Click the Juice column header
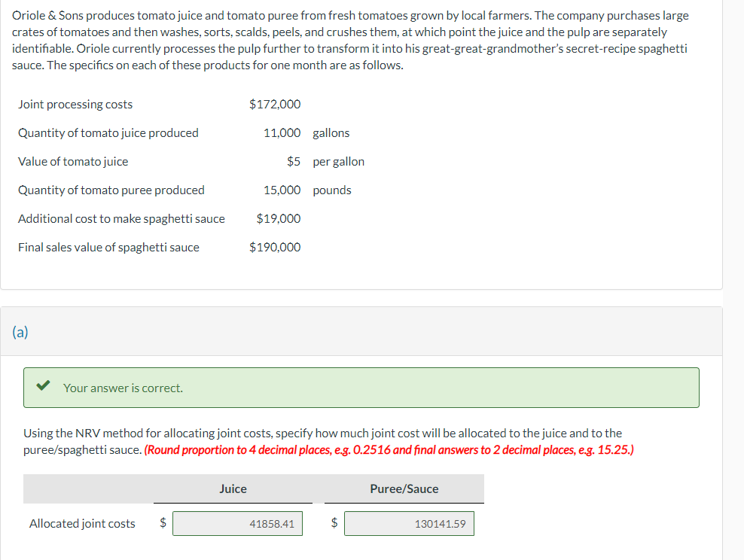This screenshot has height=560, width=744. 233,488
